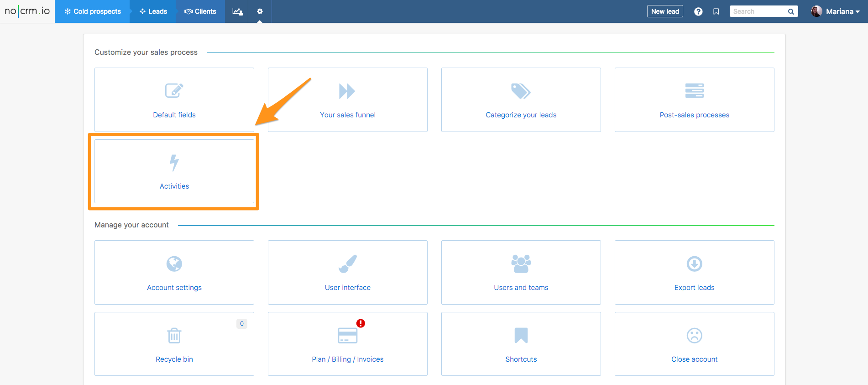Click the lightning bolt Activities icon
868x385 pixels.
pos(174,163)
